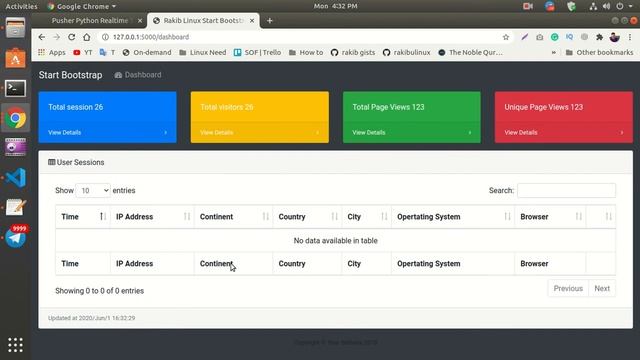Open new tab with plus icon
Viewport: 640px width, 360px height.
click(x=269, y=20)
